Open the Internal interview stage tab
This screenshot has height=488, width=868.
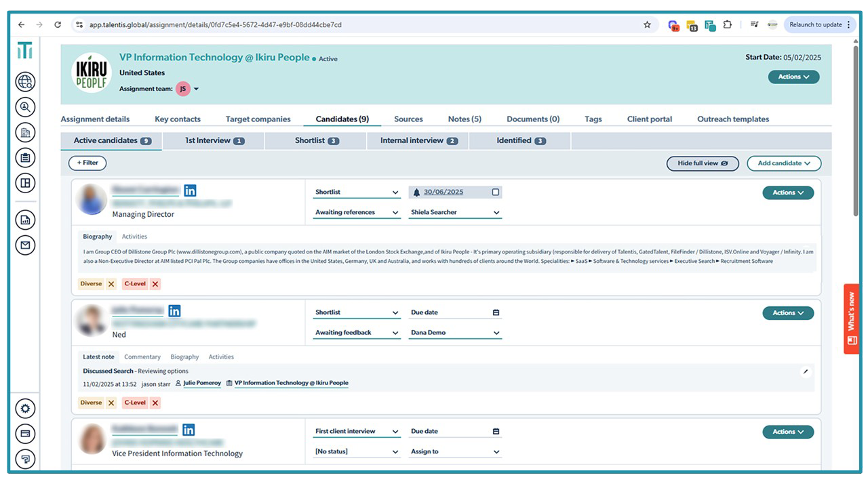(x=418, y=141)
